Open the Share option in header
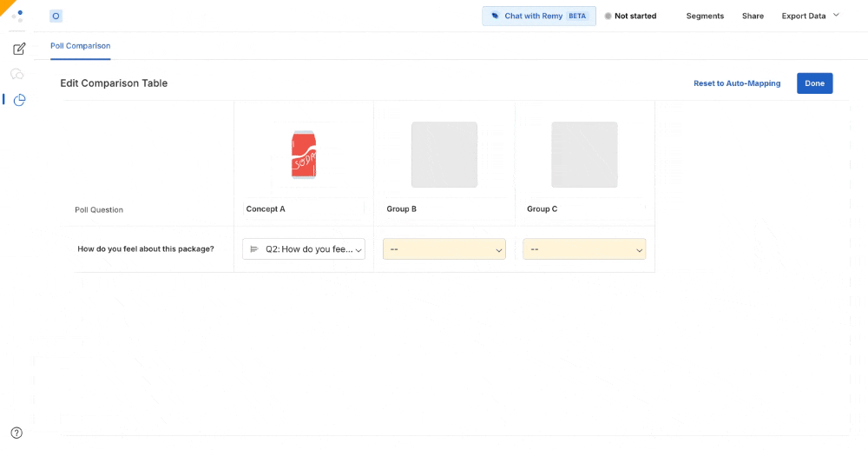This screenshot has width=868, height=450. [753, 16]
